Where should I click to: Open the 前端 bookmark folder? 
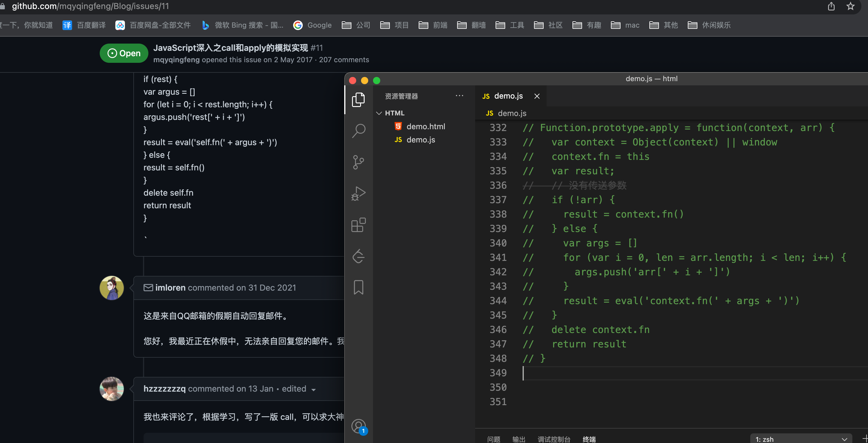click(433, 25)
